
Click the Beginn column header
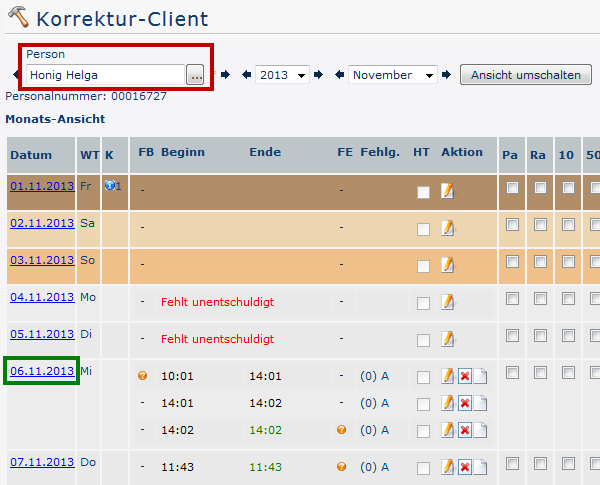[x=183, y=152]
